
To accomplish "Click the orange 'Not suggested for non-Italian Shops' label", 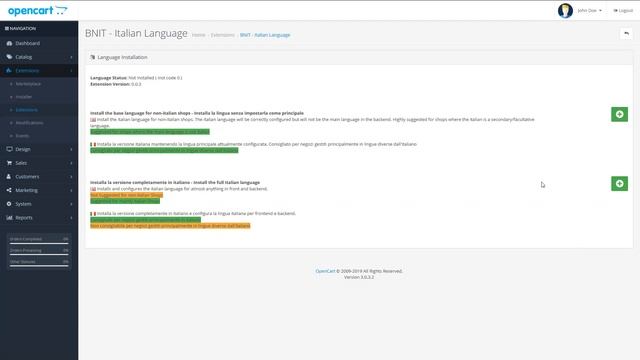I will point(127,195).
